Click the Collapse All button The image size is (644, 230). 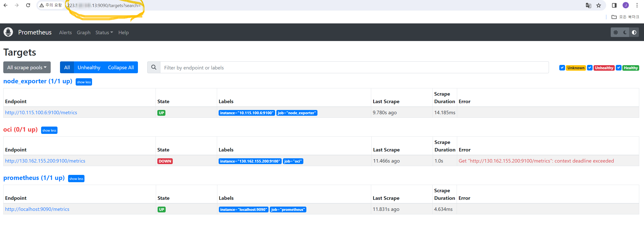(121, 67)
